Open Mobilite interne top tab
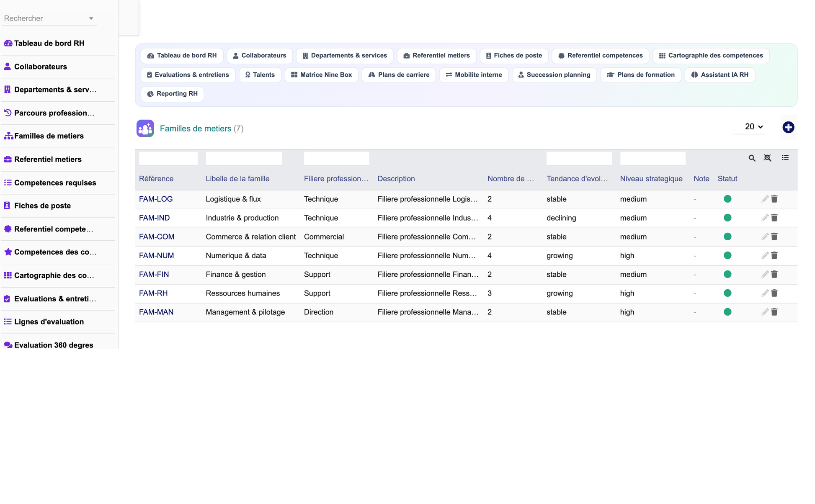The image size is (815, 504). point(474,75)
